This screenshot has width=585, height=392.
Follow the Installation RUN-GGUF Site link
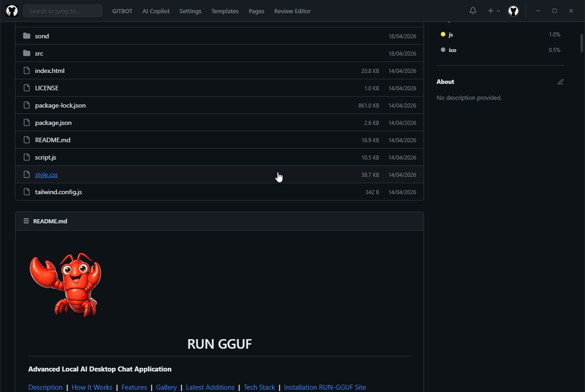click(324, 387)
